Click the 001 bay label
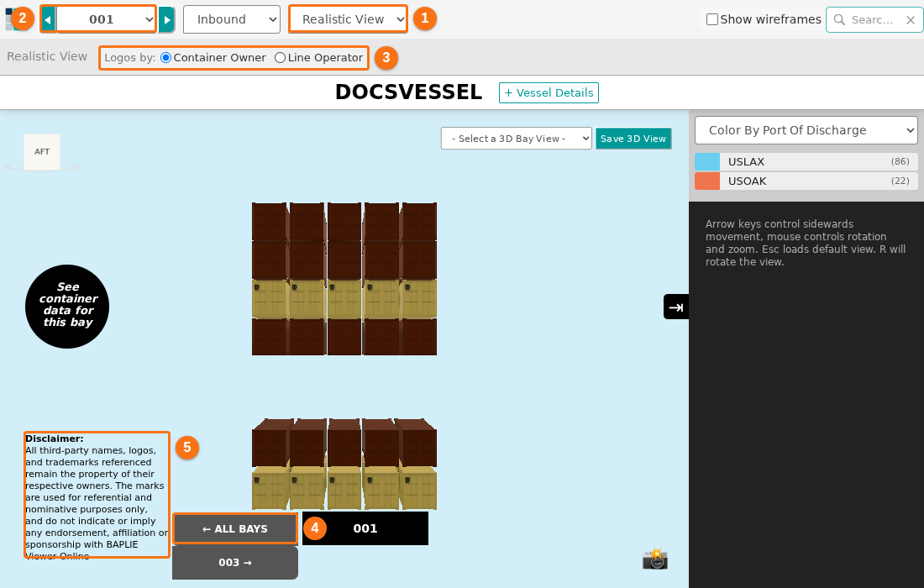The height and width of the screenshot is (588, 924). point(365,528)
